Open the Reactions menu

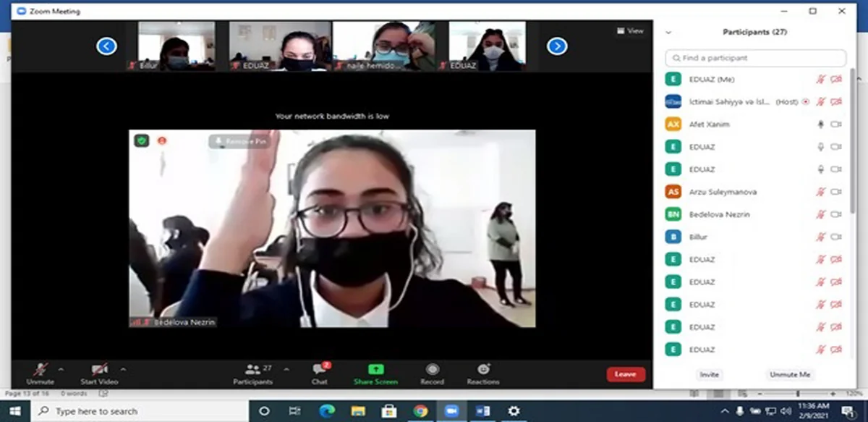[x=483, y=370]
